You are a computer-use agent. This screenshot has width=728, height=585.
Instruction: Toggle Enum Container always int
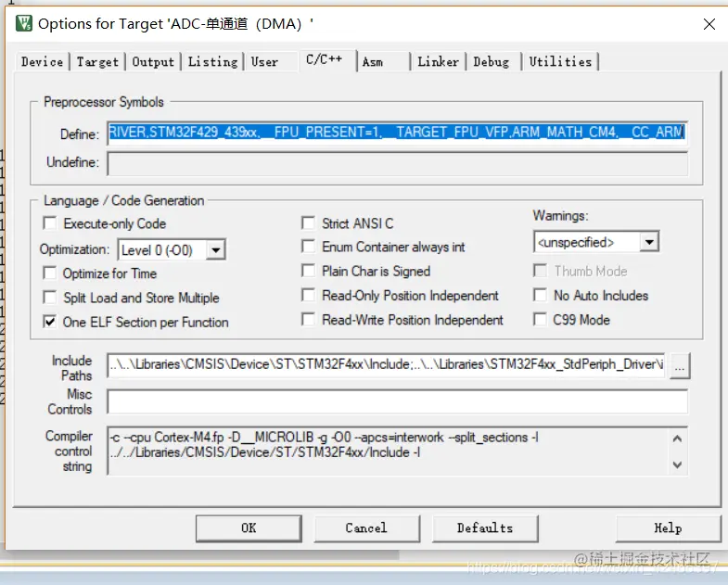(x=308, y=247)
